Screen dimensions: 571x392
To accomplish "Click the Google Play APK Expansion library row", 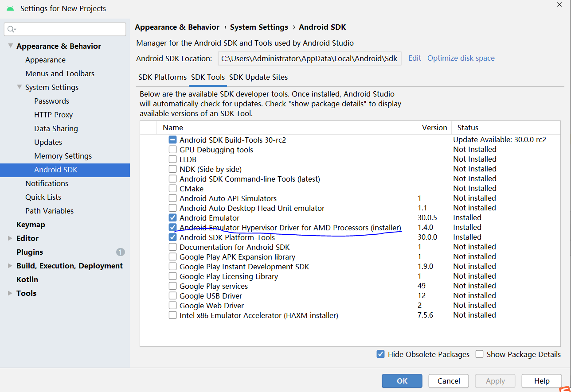I will [351, 256].
